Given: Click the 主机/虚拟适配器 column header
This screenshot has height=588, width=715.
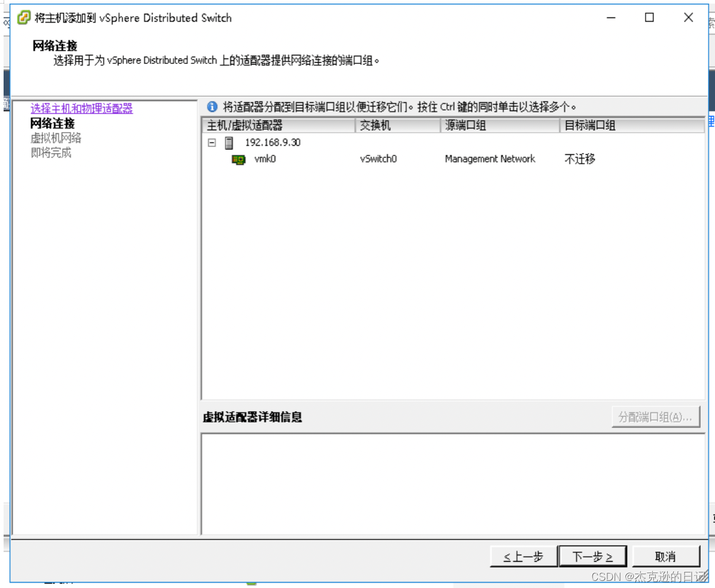Looking at the screenshot, I should pyautogui.click(x=278, y=125).
